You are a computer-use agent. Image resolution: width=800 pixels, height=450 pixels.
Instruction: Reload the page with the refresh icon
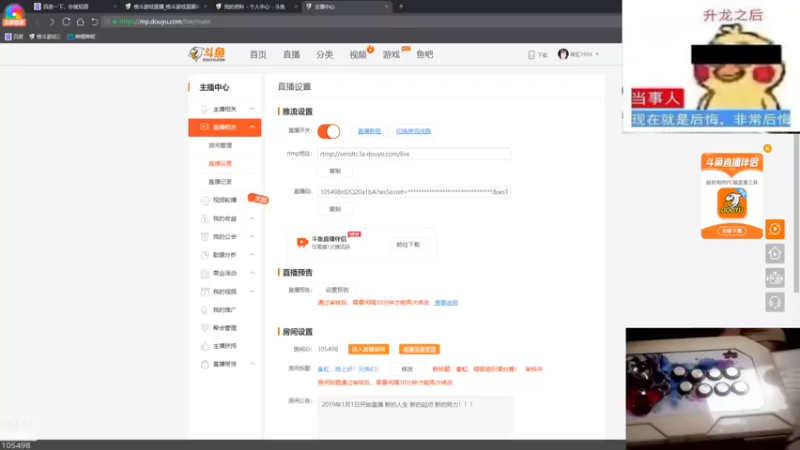66,22
